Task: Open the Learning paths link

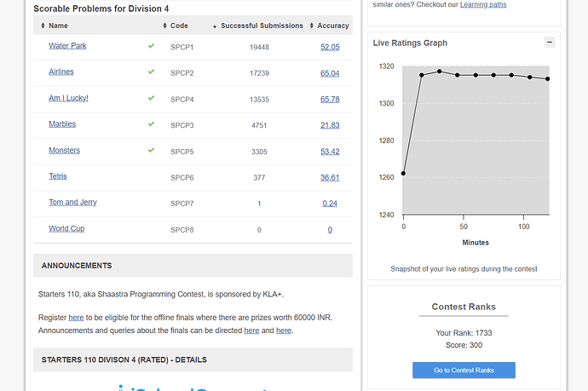Action: (483, 4)
